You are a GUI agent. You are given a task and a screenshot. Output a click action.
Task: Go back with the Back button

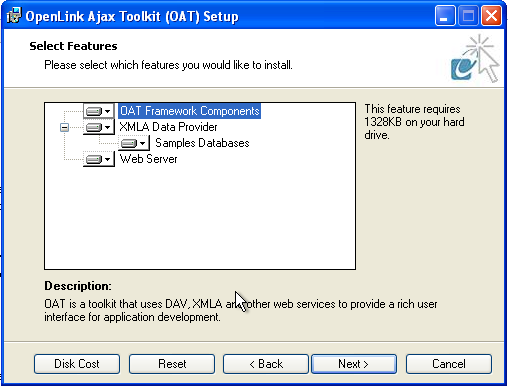tap(266, 364)
